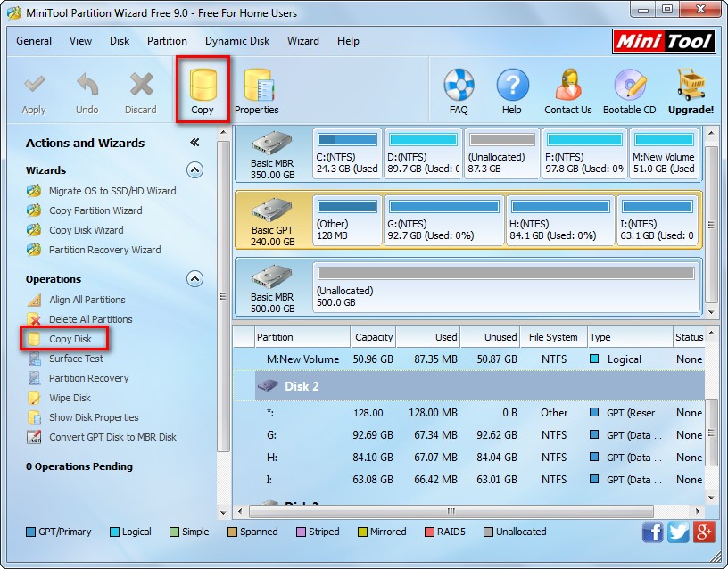
Task: Select the (Other) 128 MB partition block
Action: coord(347,220)
